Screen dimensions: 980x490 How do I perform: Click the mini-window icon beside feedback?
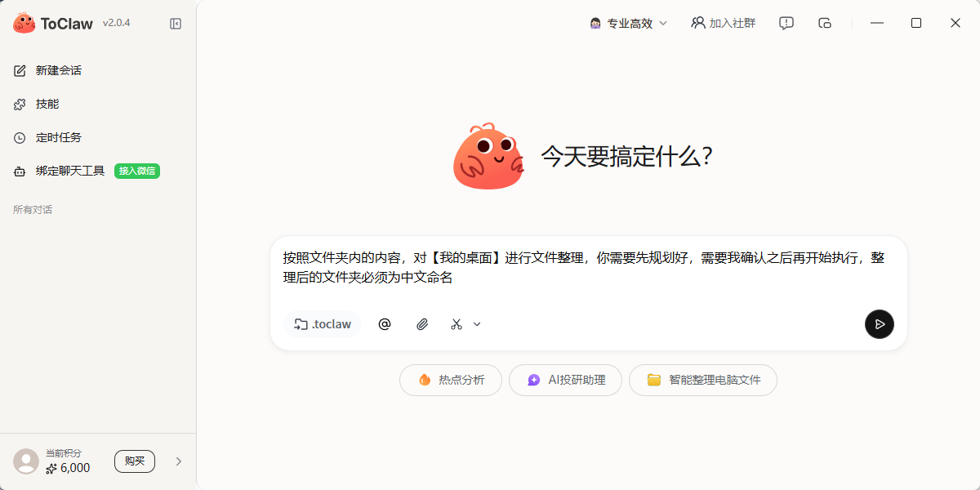[825, 23]
